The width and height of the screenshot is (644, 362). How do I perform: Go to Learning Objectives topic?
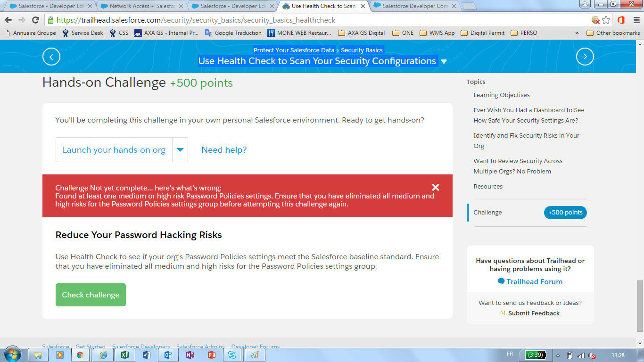(502, 95)
